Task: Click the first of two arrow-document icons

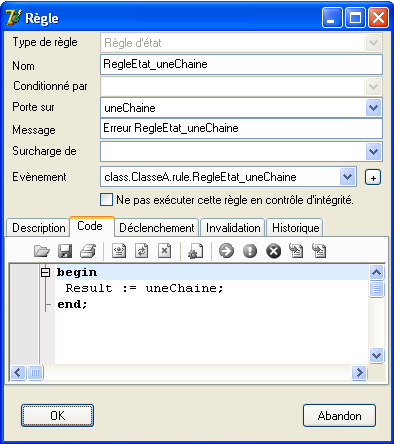Action: pyautogui.click(x=296, y=251)
